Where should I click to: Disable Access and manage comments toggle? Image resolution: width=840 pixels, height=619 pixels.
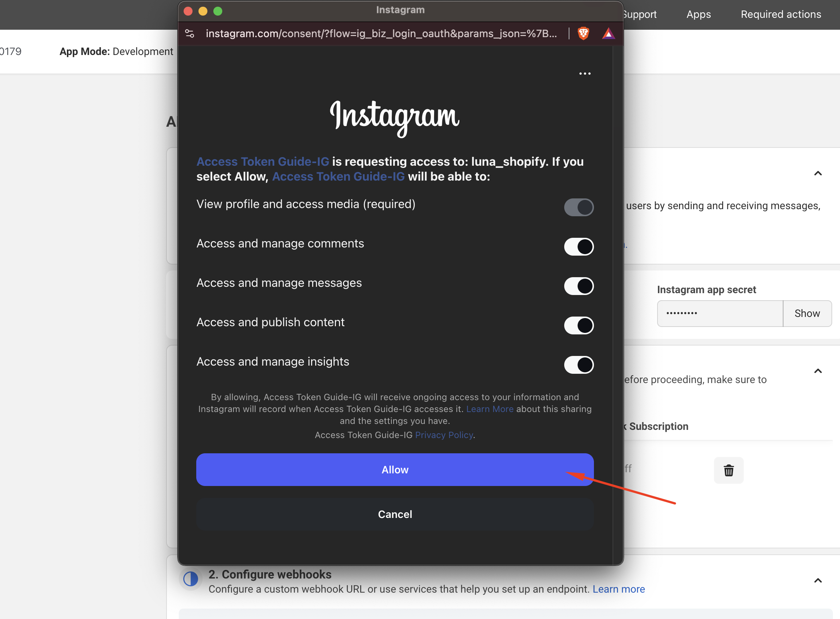pyautogui.click(x=578, y=247)
